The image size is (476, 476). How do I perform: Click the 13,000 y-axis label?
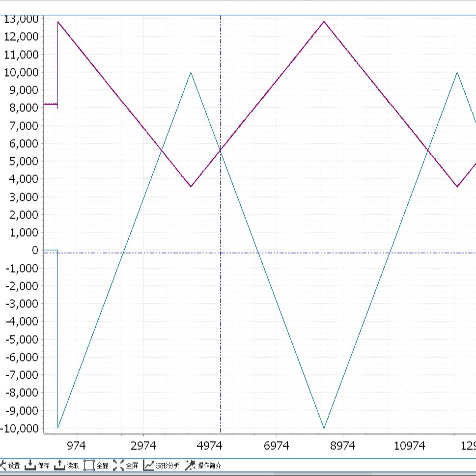[21, 19]
